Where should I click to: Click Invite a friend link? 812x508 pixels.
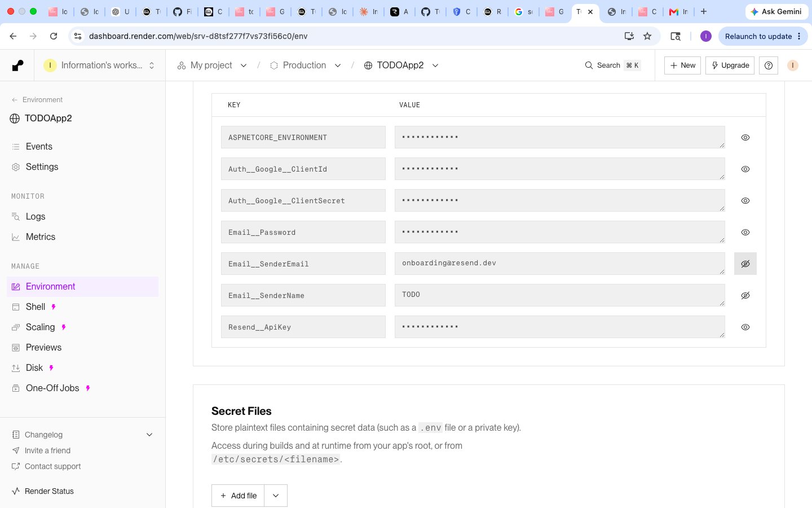coord(47,450)
